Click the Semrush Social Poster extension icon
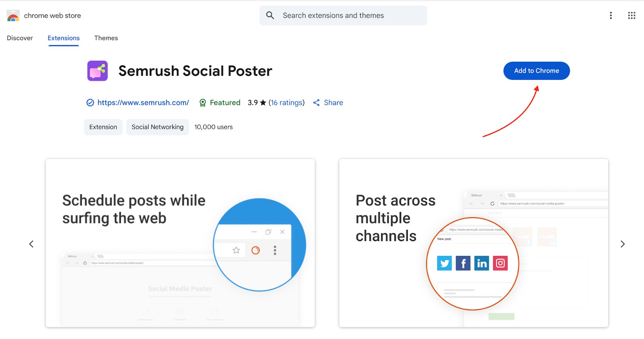This screenshot has width=644, height=339. click(97, 71)
